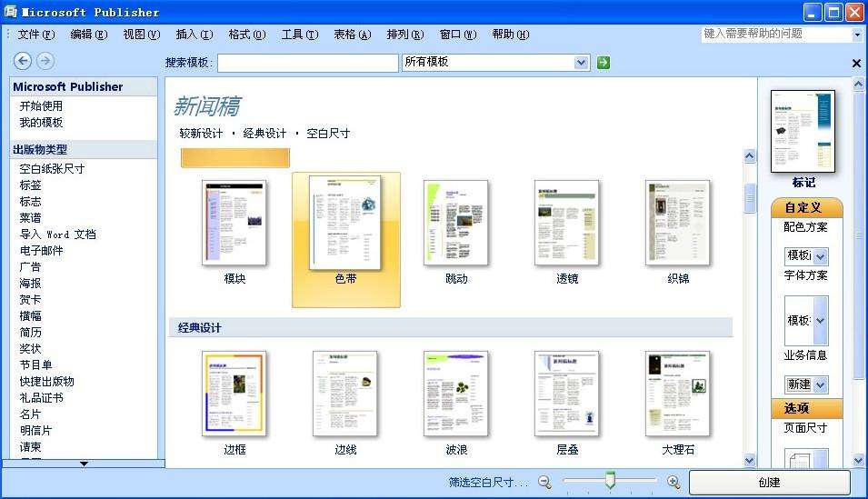Screen dimensions: 868x499
Task: Open the 字体方案 dropdown
Action: point(821,321)
